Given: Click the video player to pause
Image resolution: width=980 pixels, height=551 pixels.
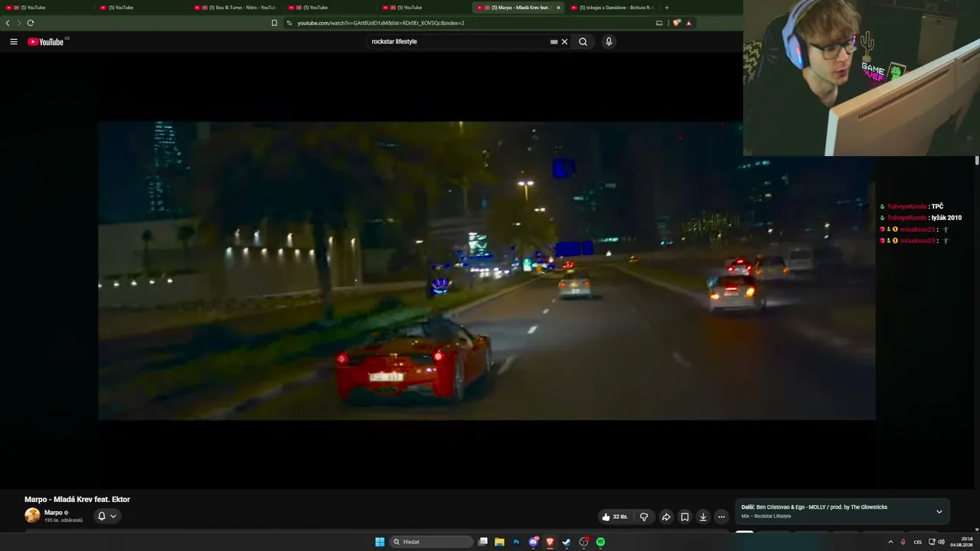Looking at the screenshot, I should pos(487,270).
